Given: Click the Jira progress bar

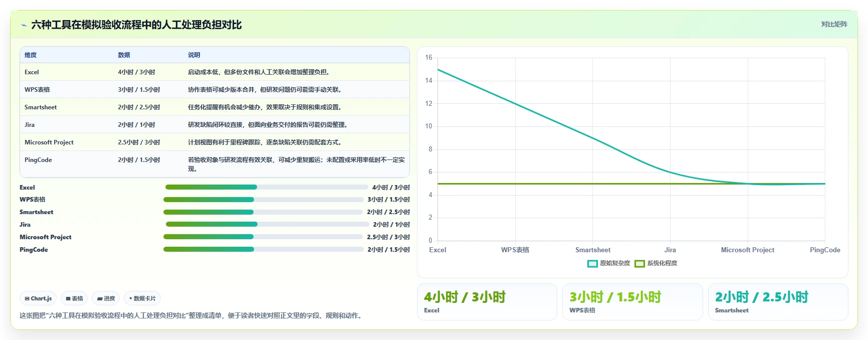Looking at the screenshot, I should (267, 224).
